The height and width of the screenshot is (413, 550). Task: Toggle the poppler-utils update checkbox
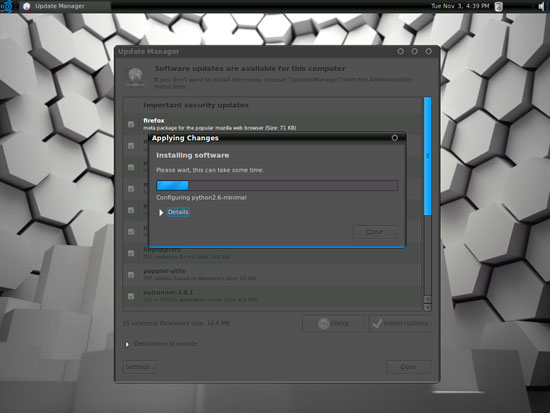pyautogui.click(x=131, y=275)
